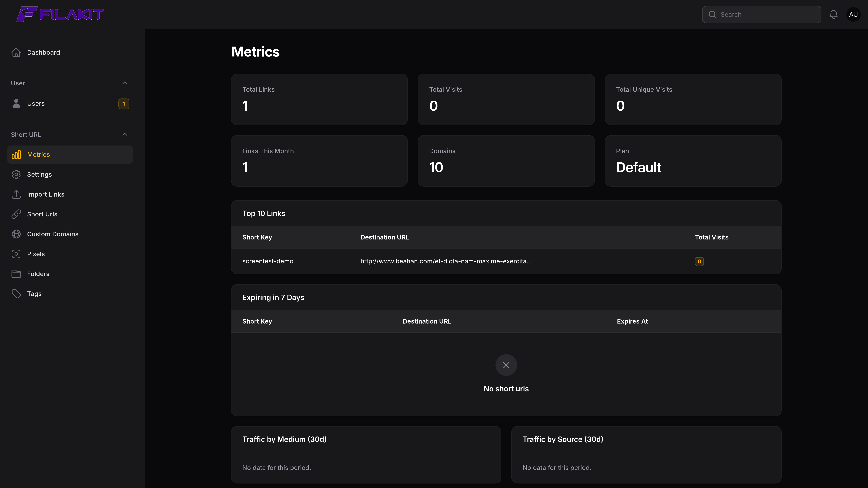
Task: Click the search magnifier icon
Action: (712, 14)
